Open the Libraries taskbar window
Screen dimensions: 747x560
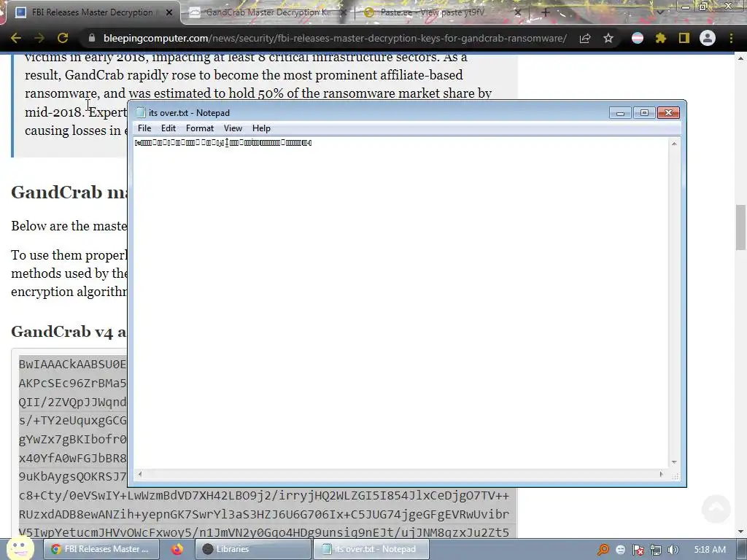point(253,549)
